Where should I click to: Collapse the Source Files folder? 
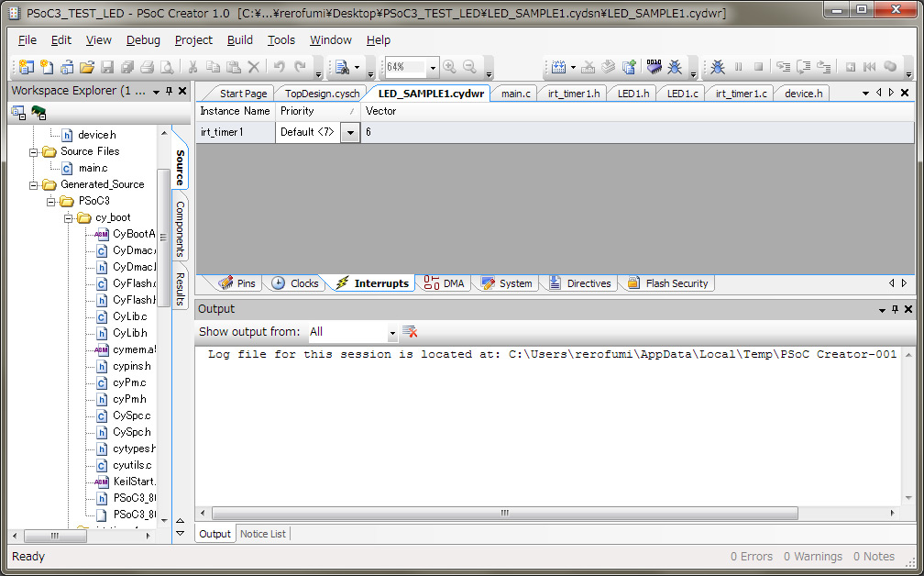[x=34, y=152]
